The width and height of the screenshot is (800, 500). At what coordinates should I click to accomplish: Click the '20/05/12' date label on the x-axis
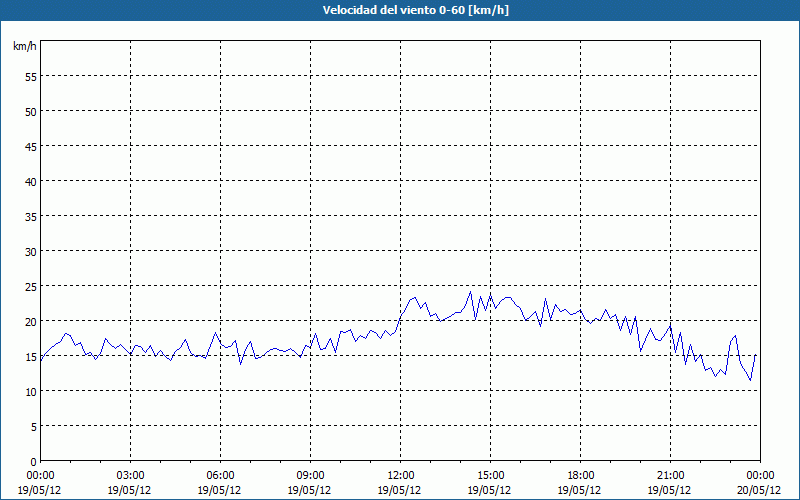(x=759, y=490)
